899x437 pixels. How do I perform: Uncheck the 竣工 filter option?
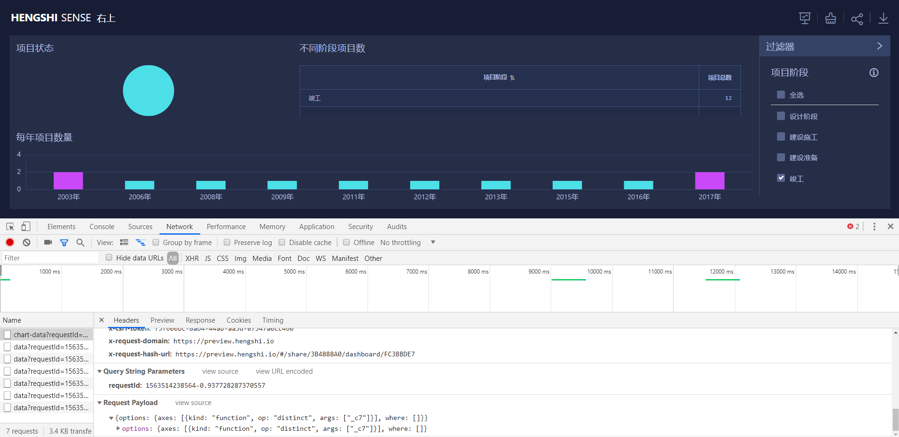click(780, 178)
